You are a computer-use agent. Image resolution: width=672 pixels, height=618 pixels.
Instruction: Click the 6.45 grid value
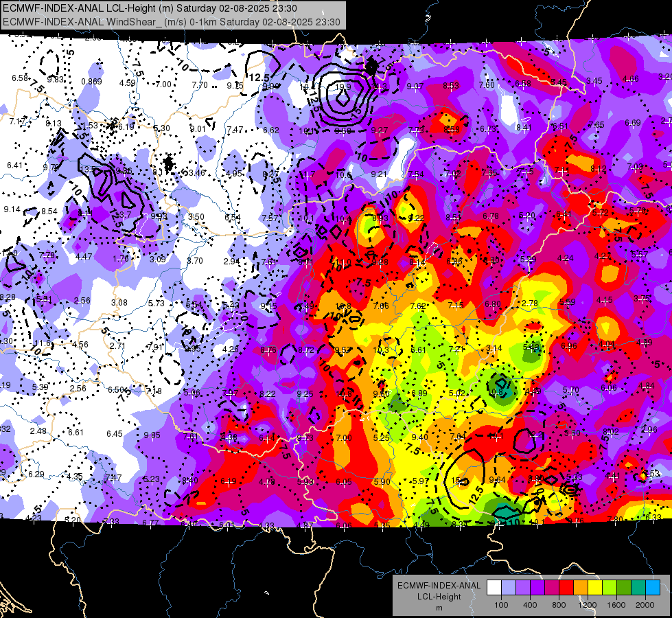tap(115, 433)
